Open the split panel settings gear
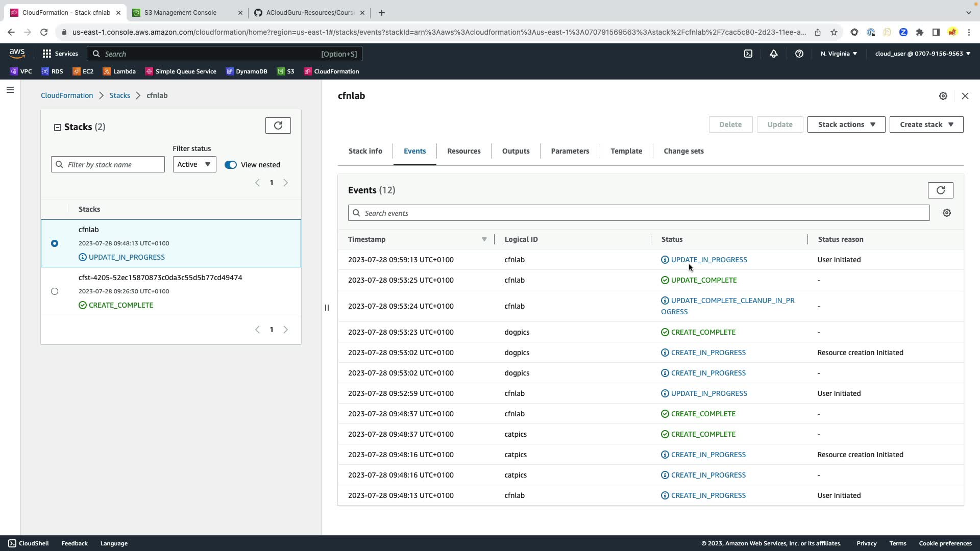The width and height of the screenshot is (980, 551). (x=943, y=96)
